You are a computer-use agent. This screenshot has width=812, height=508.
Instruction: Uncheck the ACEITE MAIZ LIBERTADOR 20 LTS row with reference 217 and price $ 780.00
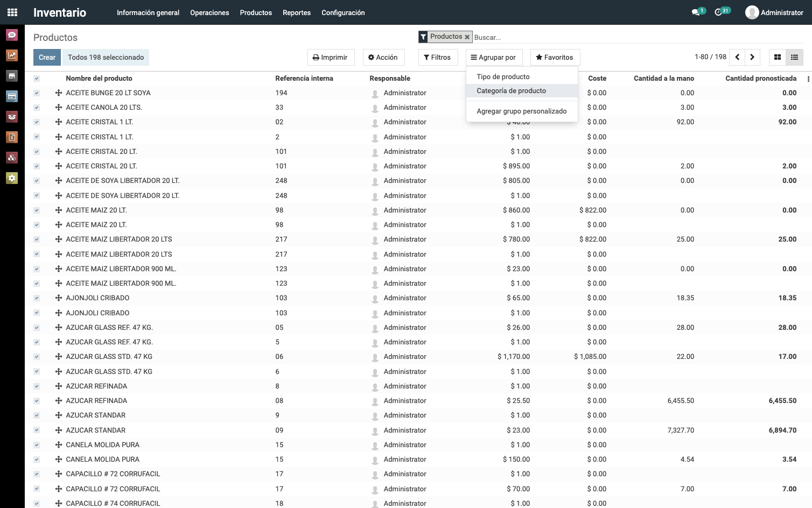pyautogui.click(x=37, y=239)
